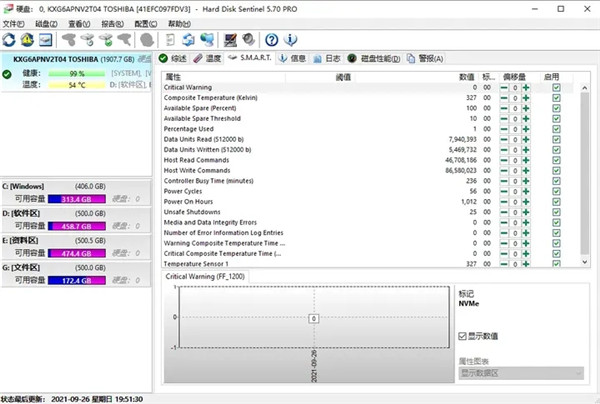Switch to the 警报 alerts tab
The image size is (600, 404).
[425, 59]
